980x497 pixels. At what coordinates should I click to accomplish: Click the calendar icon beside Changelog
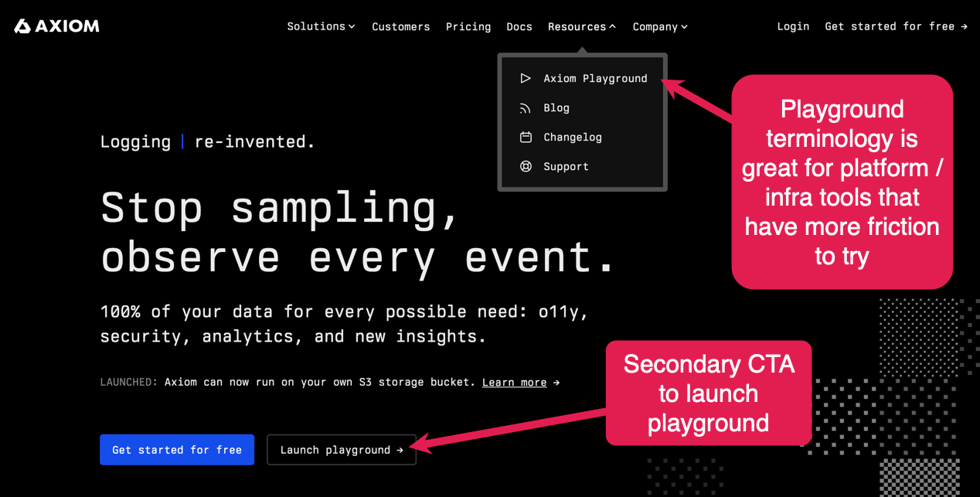(526, 138)
